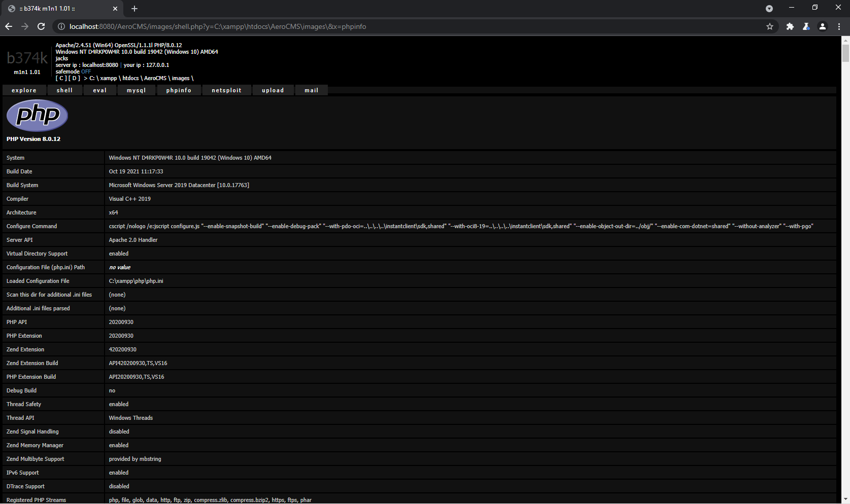
Task: Open the mysql tab
Action: click(137, 90)
